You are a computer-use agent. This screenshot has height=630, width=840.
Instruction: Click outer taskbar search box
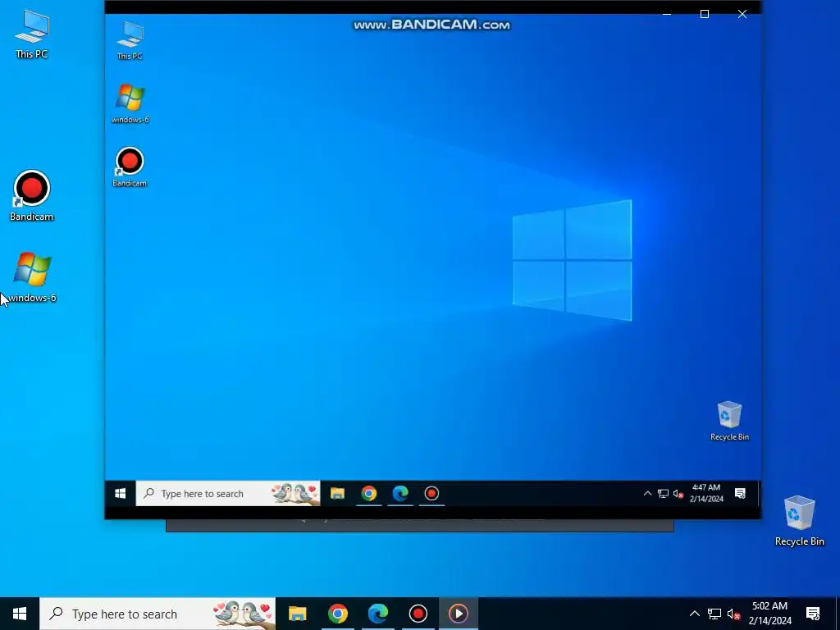click(x=157, y=614)
